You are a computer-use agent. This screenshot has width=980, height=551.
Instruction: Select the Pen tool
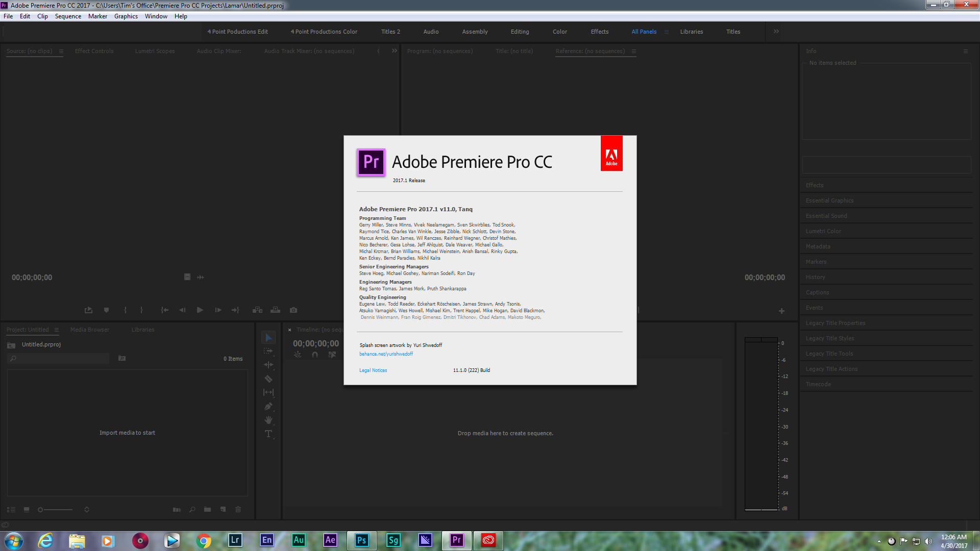[268, 406]
